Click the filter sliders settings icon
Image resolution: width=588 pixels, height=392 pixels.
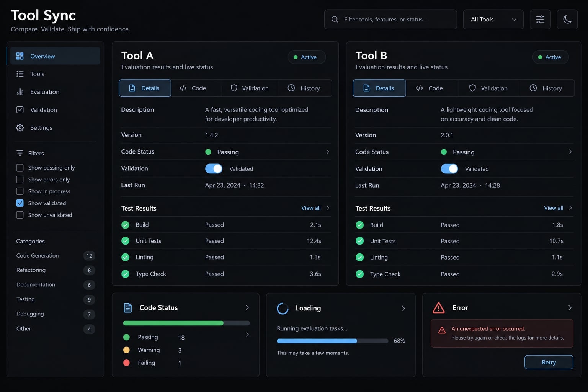[x=540, y=20]
